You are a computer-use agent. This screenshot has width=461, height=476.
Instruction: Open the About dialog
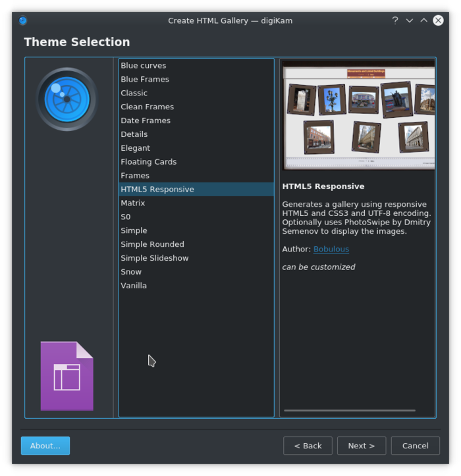coord(45,446)
